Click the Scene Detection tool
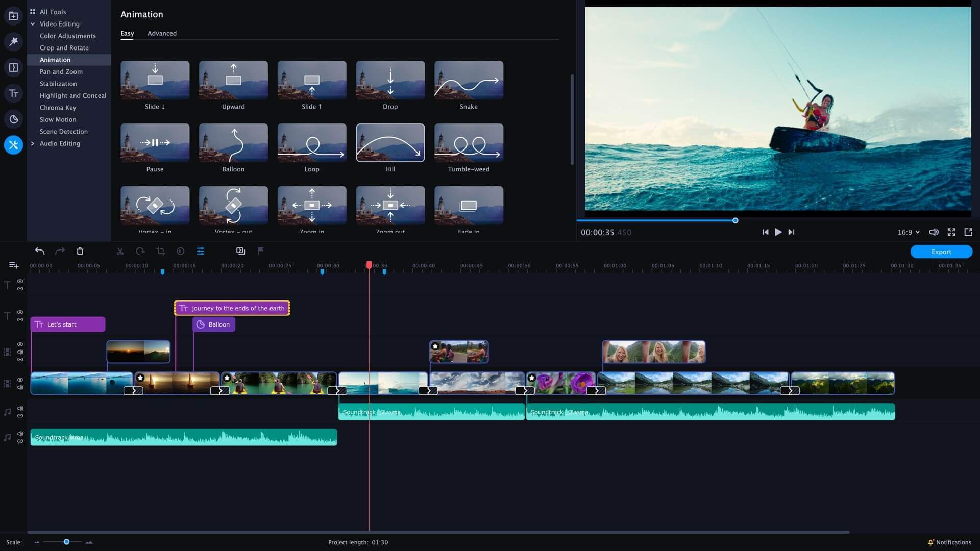Viewport: 980px width, 551px height. coord(63,132)
